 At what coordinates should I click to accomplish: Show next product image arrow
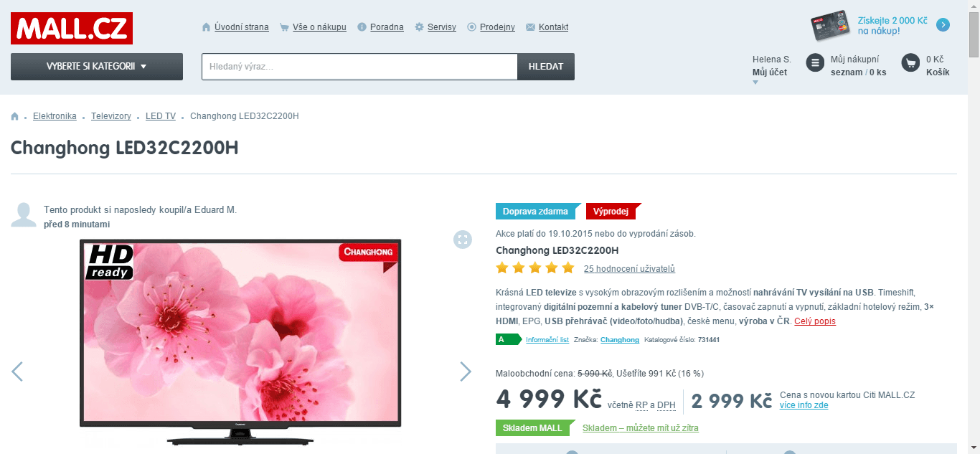(x=466, y=372)
